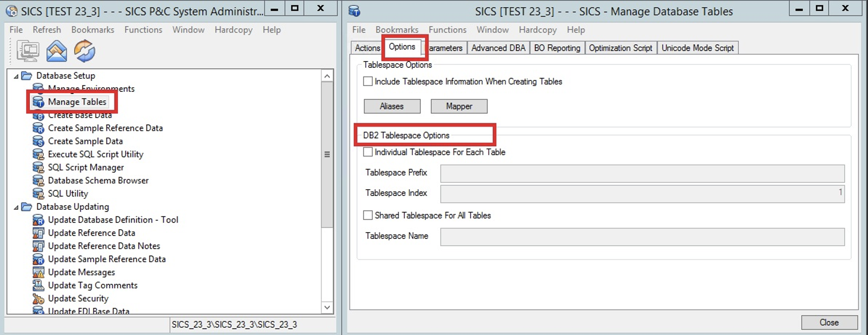868x335 pixels.
Task: Switch to the Advanced DBA tab
Action: [x=498, y=48]
